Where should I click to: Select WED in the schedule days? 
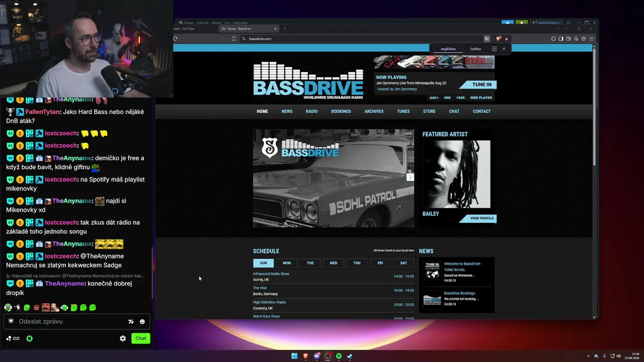pyautogui.click(x=334, y=263)
